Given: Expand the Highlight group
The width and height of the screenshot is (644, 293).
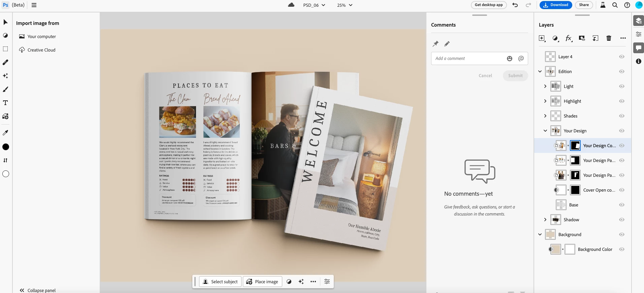Looking at the screenshot, I should click(545, 101).
